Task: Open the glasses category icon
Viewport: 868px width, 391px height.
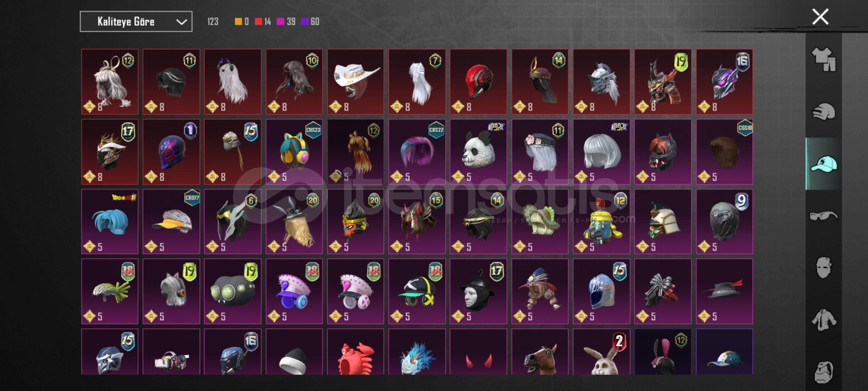Action: click(824, 216)
